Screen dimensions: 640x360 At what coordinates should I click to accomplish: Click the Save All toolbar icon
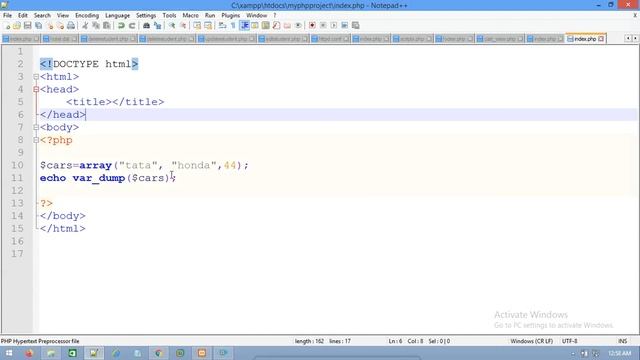(38, 26)
